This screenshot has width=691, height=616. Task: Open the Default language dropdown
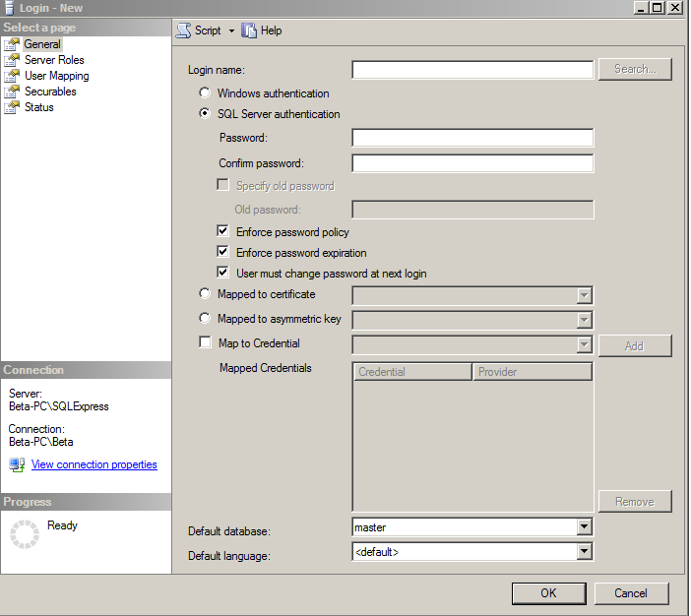point(584,551)
